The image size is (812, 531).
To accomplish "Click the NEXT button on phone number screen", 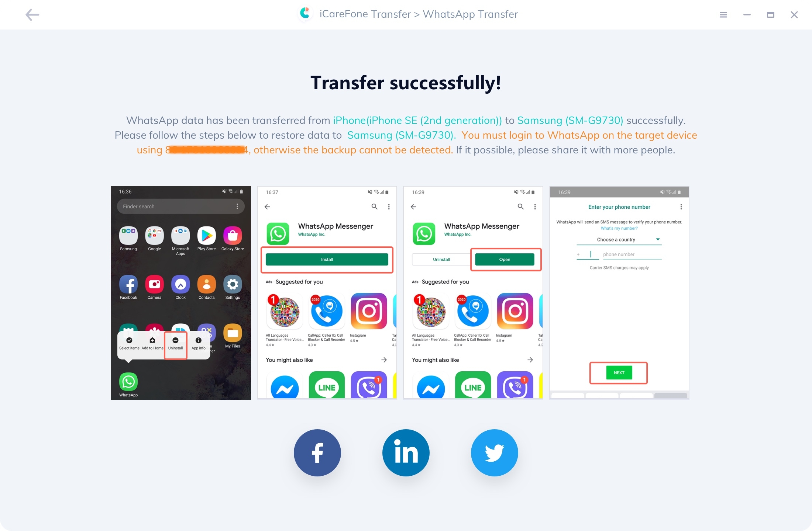I will 619,373.
